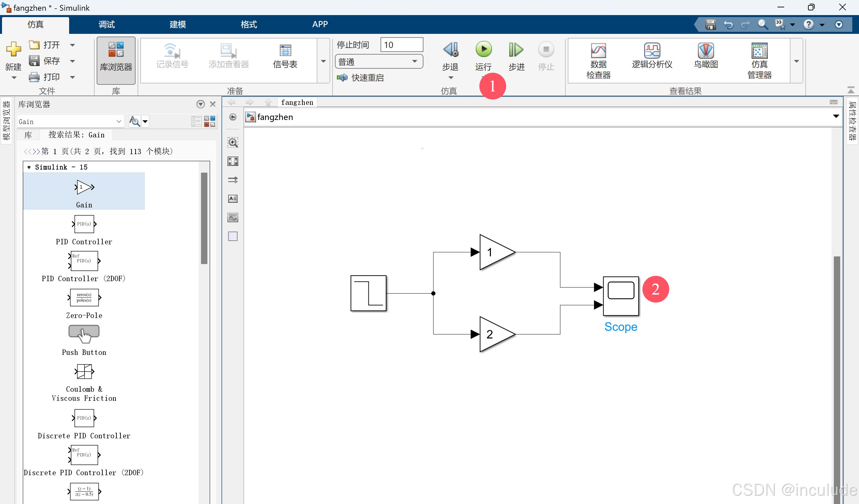859x504 pixels.
Task: Toggle Fast Restart (快速重启)
Action: tap(361, 78)
